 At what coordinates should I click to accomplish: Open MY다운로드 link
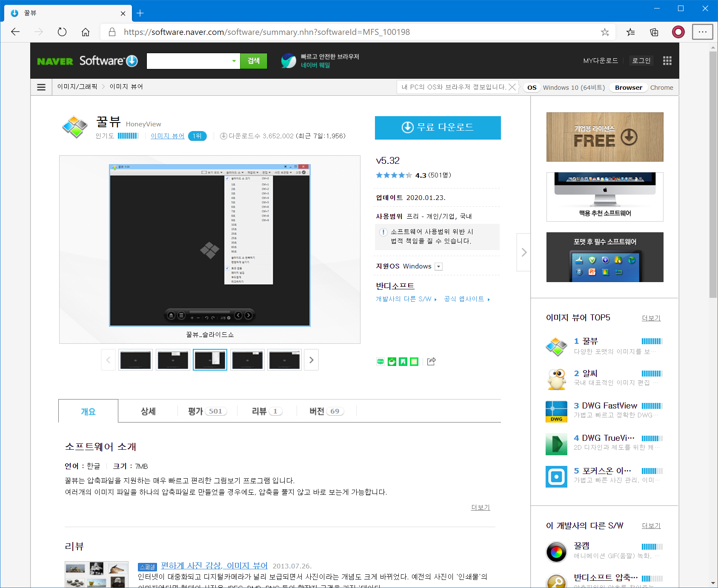(601, 61)
